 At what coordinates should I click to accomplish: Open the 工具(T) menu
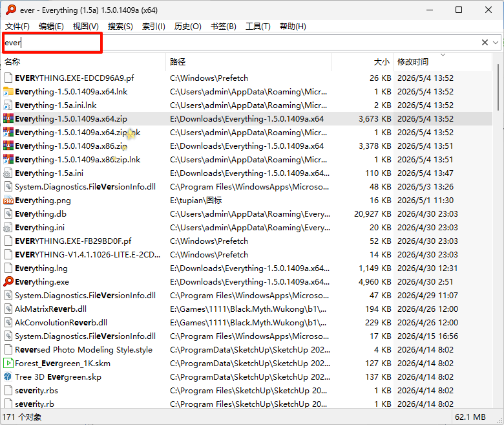click(258, 27)
